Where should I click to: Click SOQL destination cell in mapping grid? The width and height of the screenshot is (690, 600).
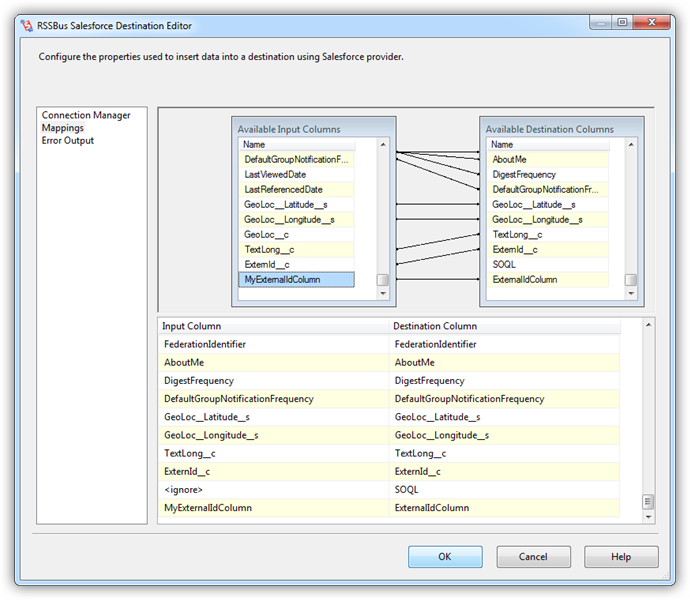505,490
